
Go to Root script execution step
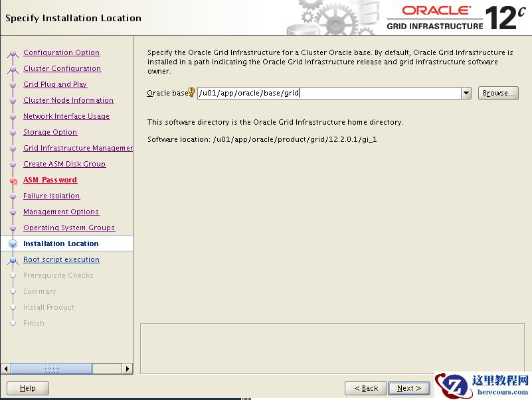[x=61, y=259]
